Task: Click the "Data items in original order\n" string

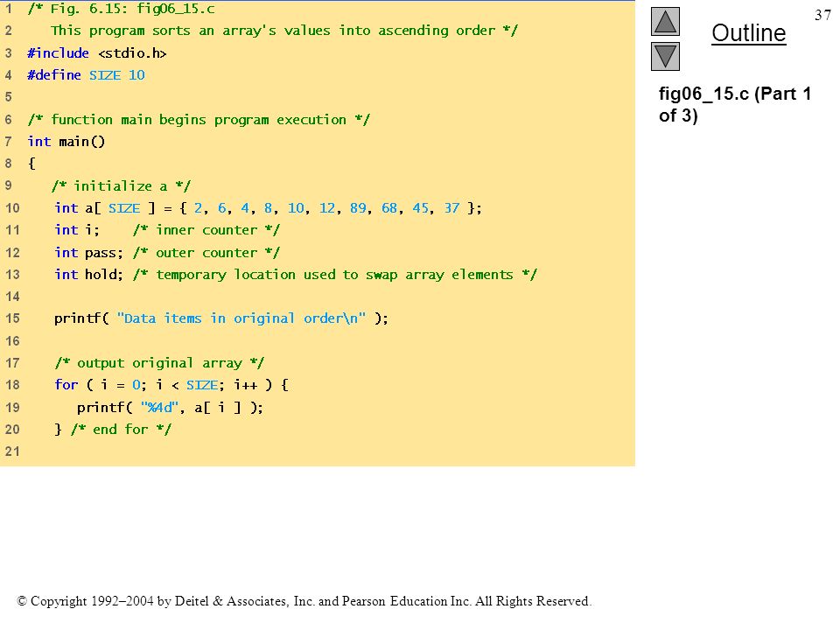Action: [x=241, y=318]
